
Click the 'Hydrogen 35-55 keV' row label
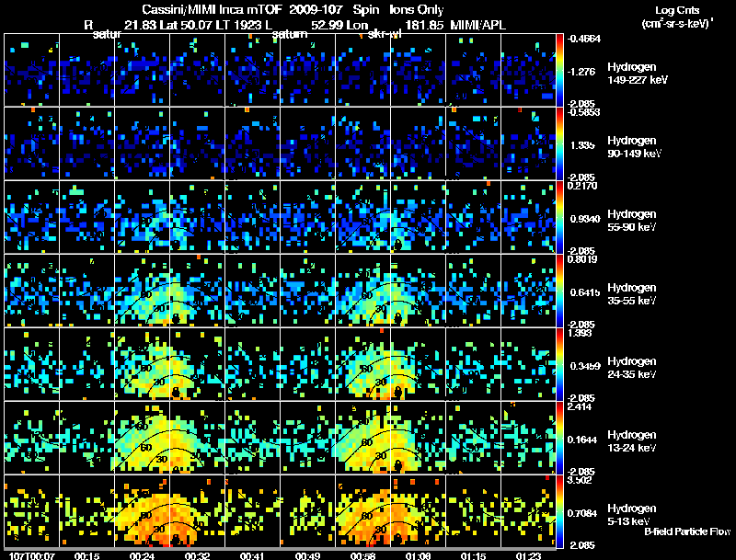click(632, 294)
